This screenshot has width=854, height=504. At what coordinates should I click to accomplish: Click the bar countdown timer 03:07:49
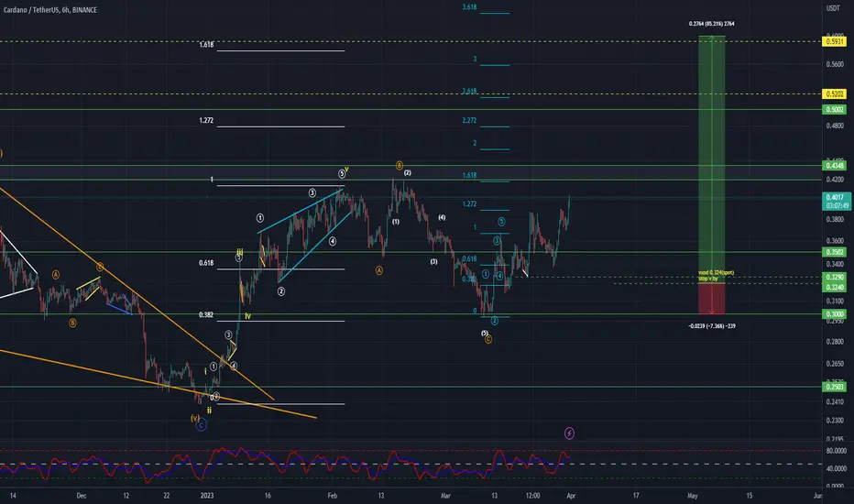tap(837, 205)
